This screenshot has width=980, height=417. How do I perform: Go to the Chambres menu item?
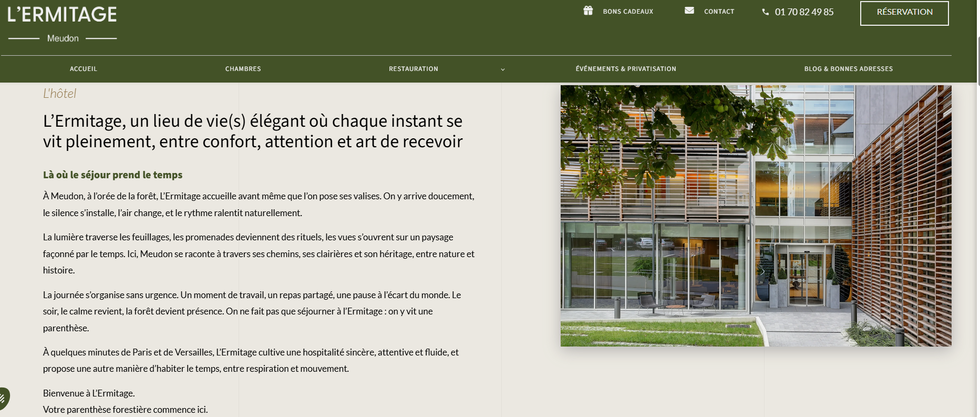(243, 69)
